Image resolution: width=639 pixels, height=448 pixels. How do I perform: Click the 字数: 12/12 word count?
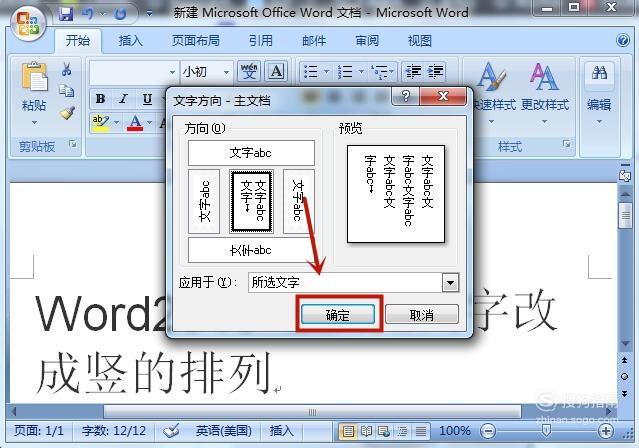pos(114,431)
